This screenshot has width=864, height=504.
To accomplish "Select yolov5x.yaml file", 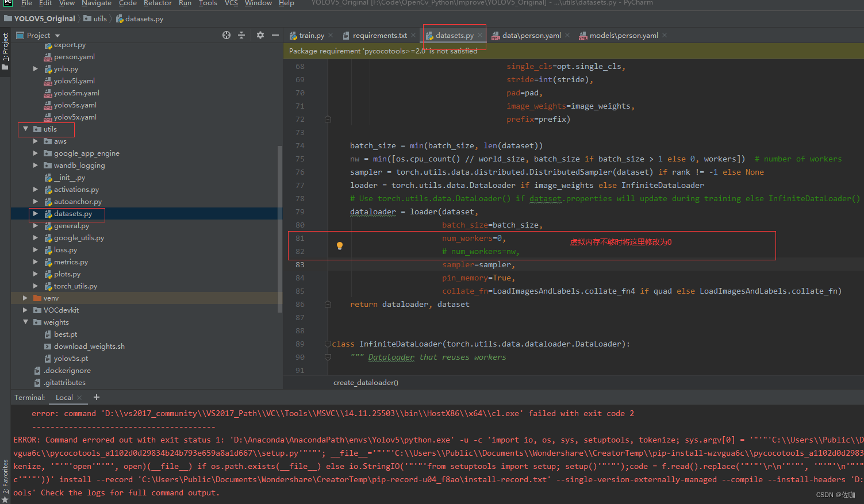I will pyautogui.click(x=75, y=117).
